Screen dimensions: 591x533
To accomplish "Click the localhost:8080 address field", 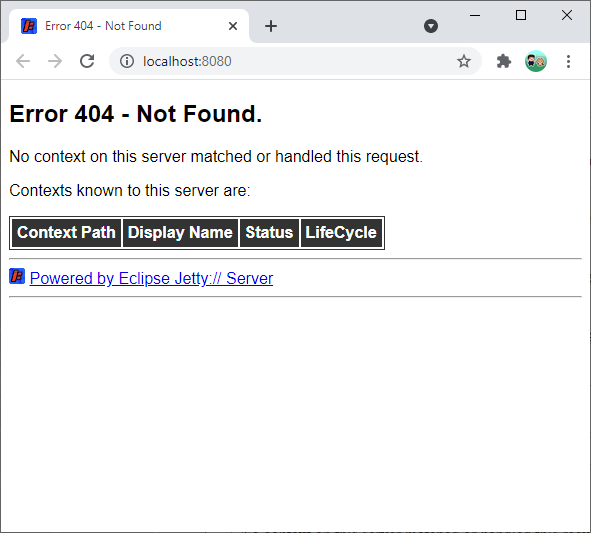I will (x=295, y=61).
